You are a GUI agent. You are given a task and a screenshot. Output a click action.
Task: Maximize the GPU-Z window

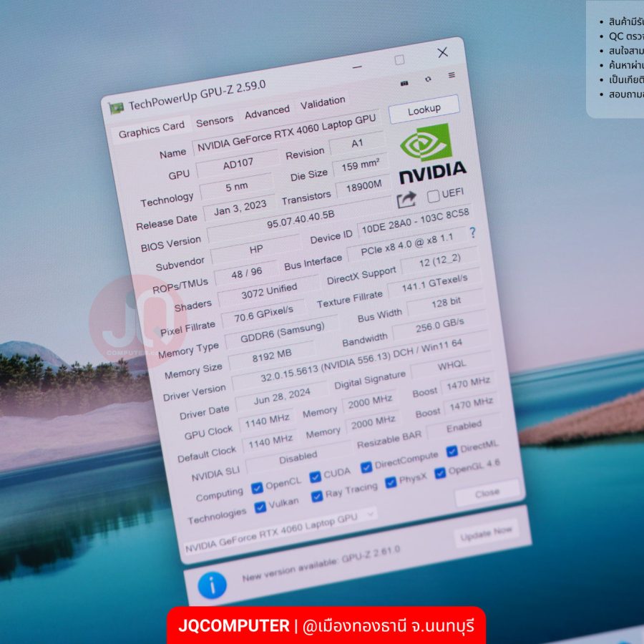(x=399, y=60)
